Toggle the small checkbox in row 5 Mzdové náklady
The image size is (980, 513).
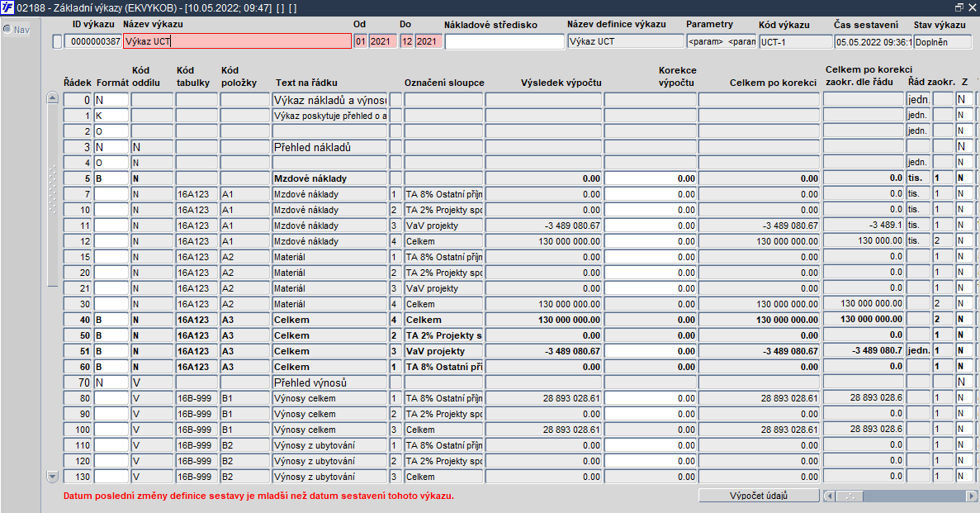click(395, 178)
